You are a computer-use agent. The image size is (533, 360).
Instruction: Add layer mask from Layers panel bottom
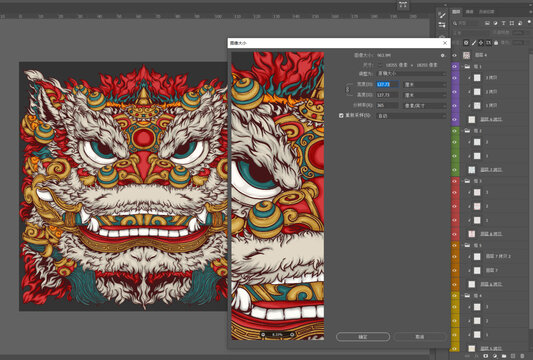[x=486, y=356]
